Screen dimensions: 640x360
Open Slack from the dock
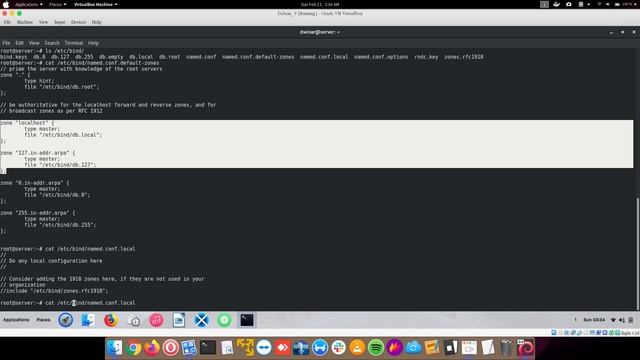pyautogui.click(x=338, y=348)
